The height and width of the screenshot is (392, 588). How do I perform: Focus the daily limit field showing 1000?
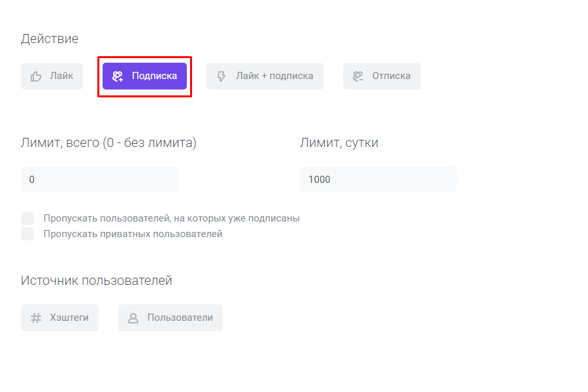pos(378,180)
